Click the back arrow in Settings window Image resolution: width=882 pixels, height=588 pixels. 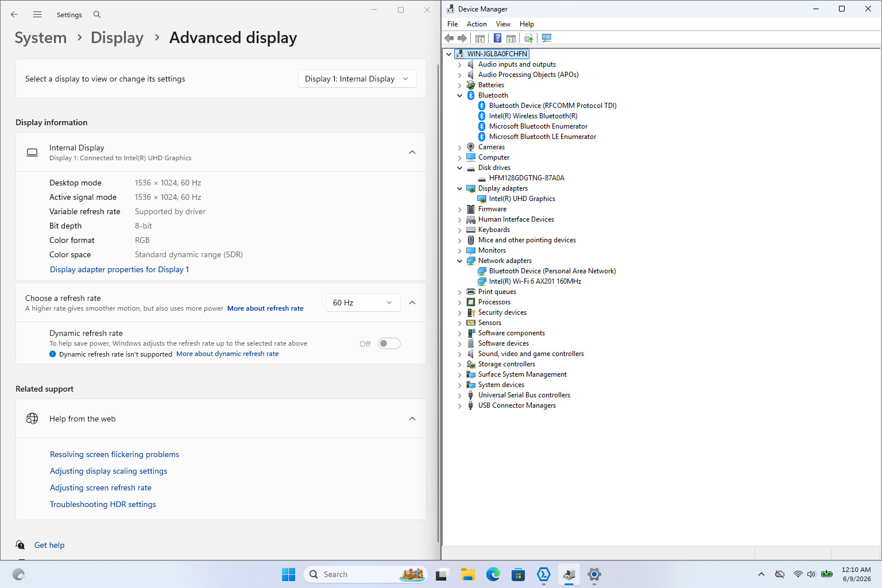tap(14, 14)
